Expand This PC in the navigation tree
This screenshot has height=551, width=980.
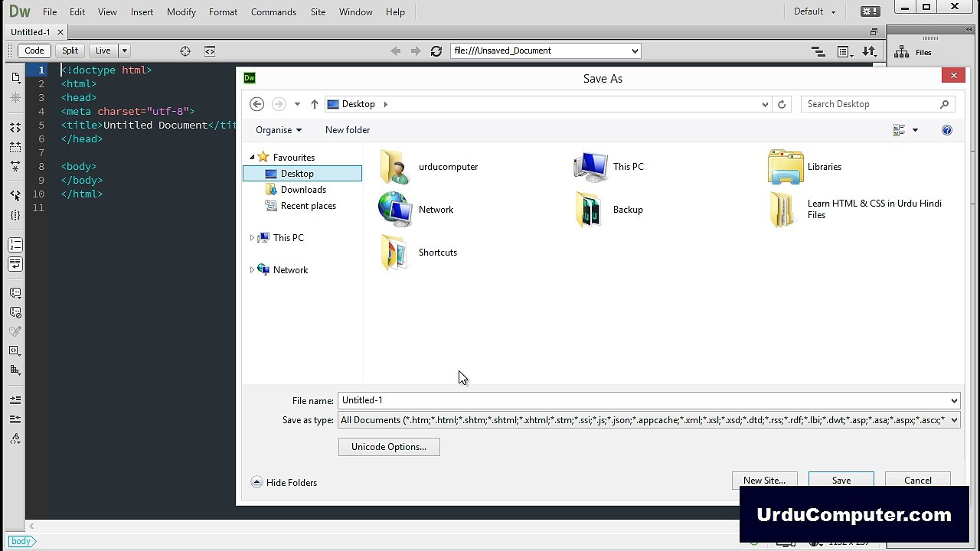(x=252, y=238)
